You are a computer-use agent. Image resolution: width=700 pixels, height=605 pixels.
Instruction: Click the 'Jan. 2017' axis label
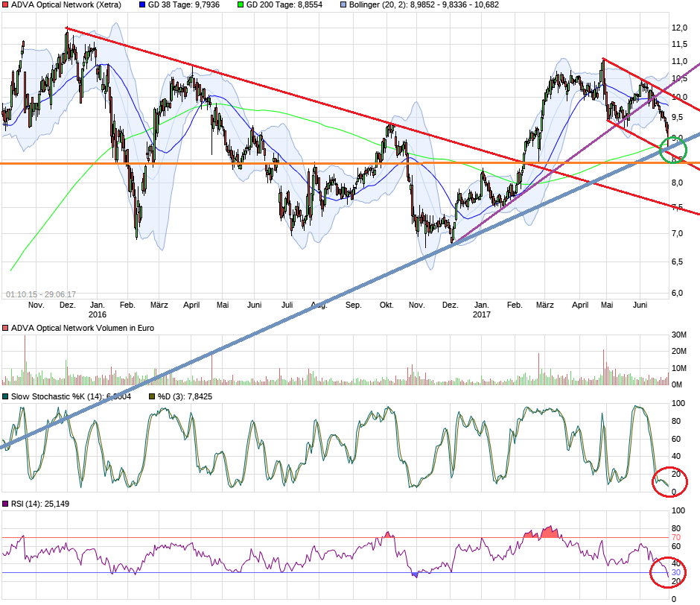point(482,310)
